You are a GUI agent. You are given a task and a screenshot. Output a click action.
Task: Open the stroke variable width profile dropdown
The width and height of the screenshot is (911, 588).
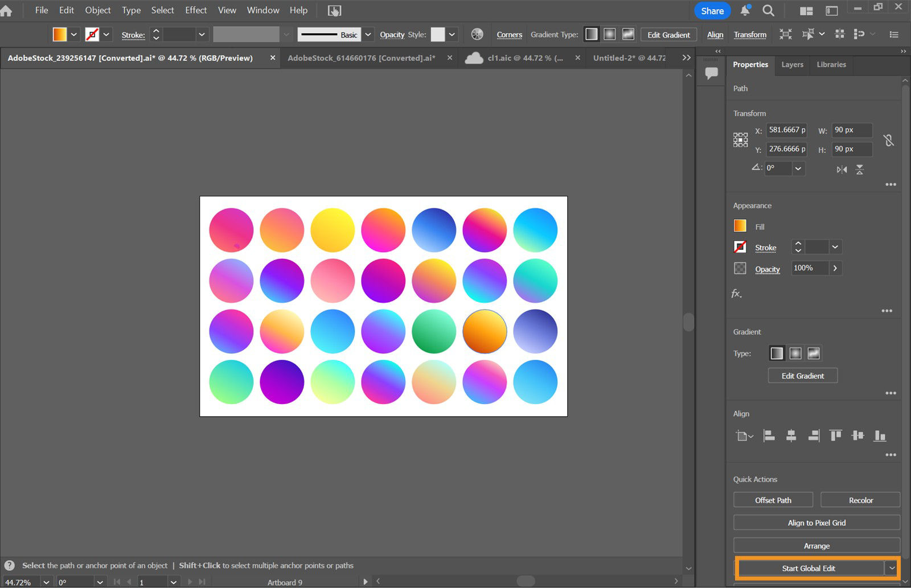[286, 34]
